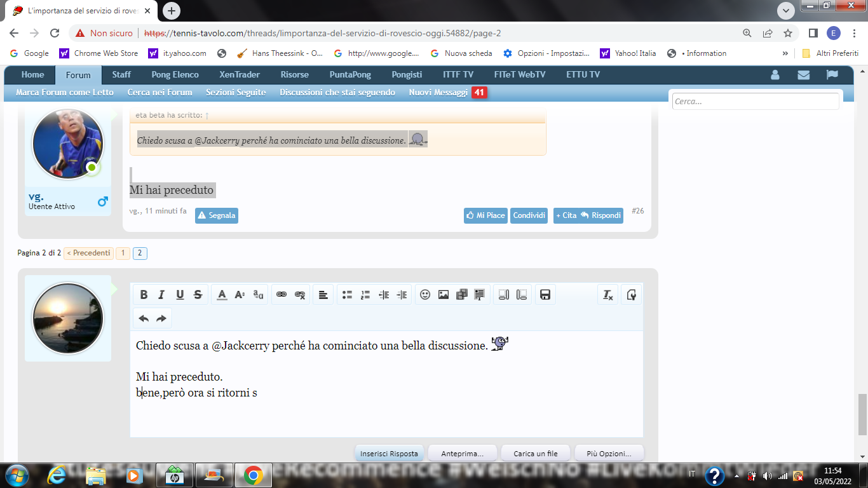Open the text color picker
The height and width of the screenshot is (488, 868).
(x=222, y=295)
